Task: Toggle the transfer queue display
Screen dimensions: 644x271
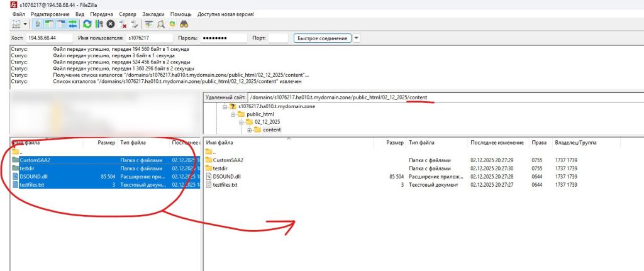Action: tap(72, 24)
